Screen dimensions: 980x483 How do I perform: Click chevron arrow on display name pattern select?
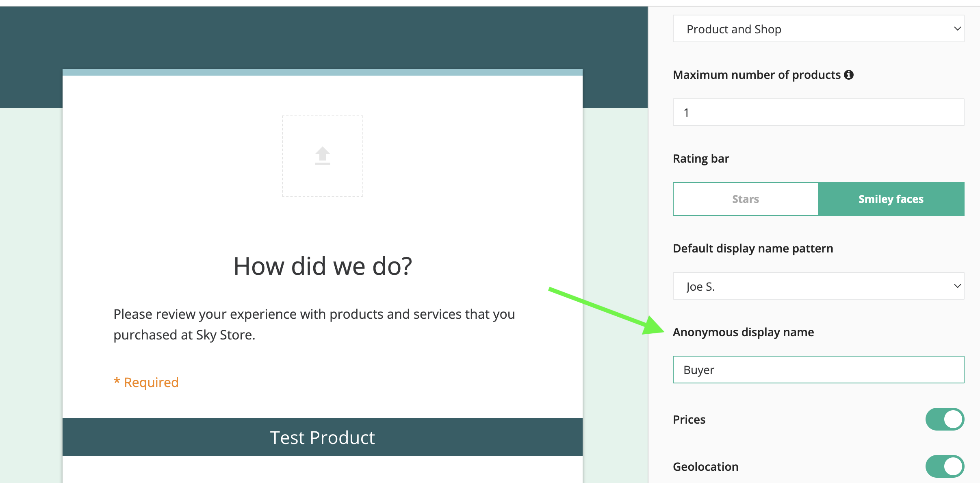(957, 286)
